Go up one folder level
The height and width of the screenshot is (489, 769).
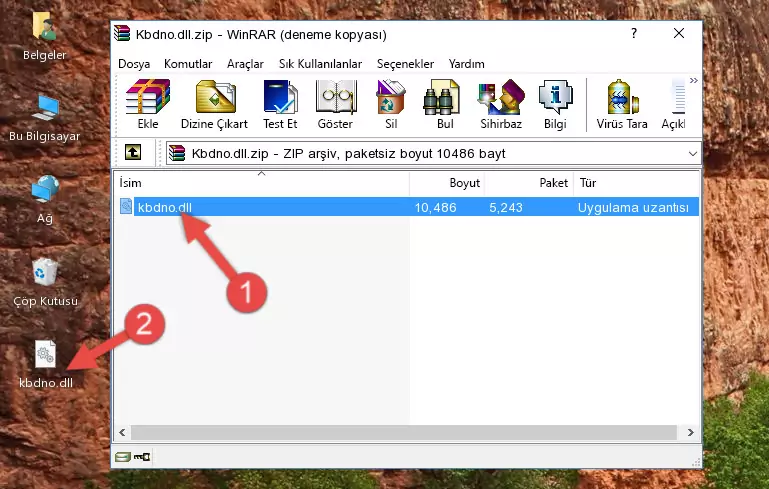coord(133,153)
